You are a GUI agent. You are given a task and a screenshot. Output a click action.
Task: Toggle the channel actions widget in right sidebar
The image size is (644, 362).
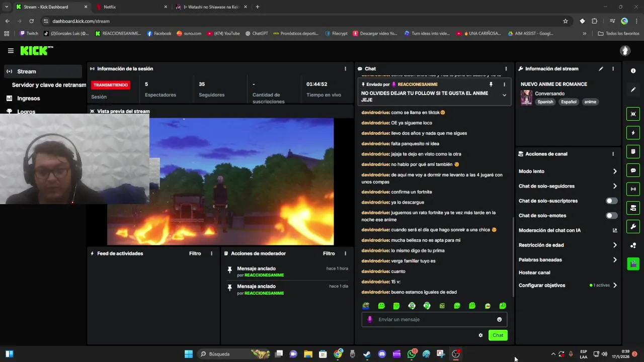[633, 208]
